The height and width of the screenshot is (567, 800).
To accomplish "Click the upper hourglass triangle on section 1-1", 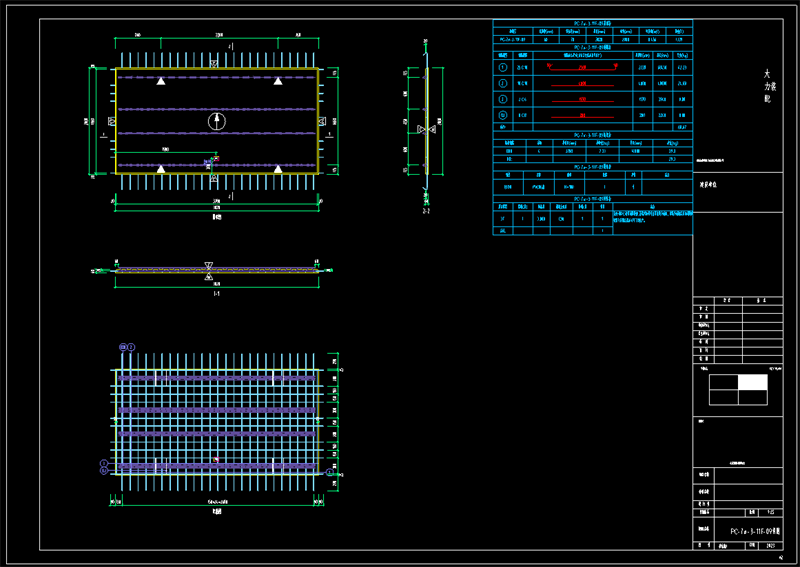I will (x=209, y=265).
